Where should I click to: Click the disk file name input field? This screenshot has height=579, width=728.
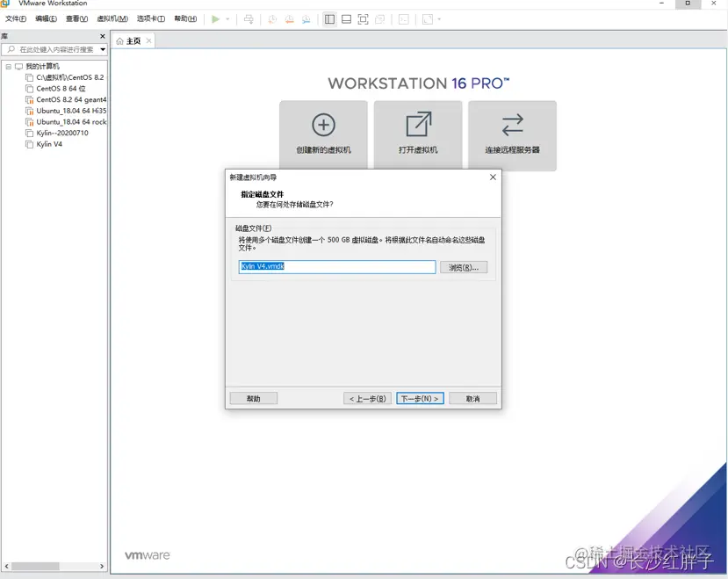pyautogui.click(x=337, y=267)
